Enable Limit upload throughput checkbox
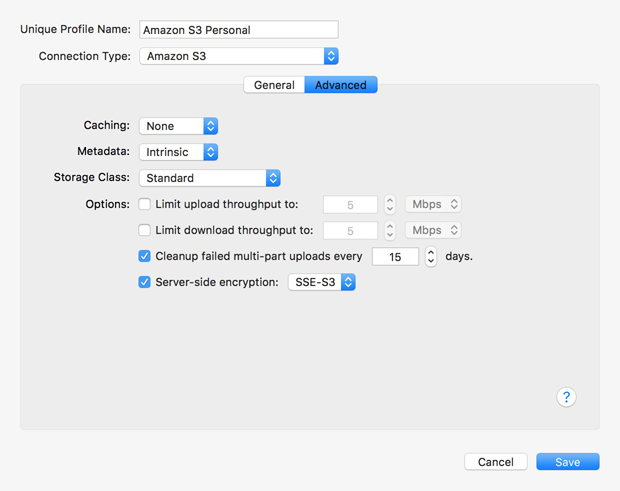The width and height of the screenshot is (620, 491). [x=144, y=204]
